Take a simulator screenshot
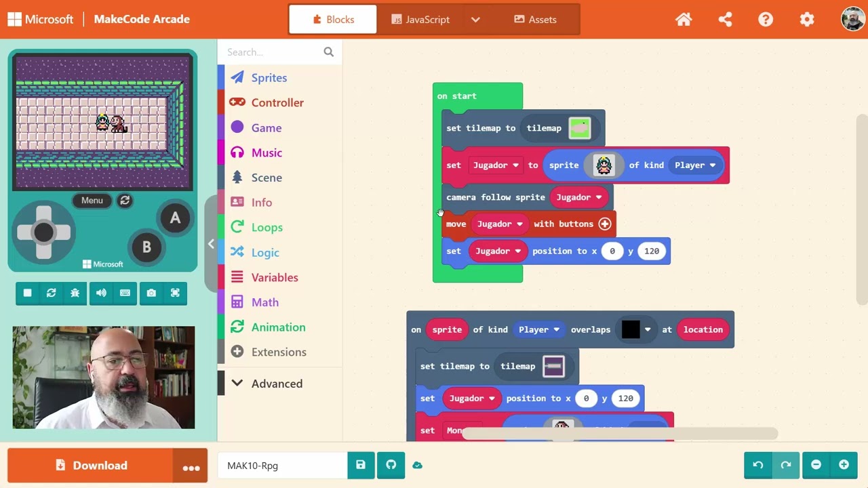 coord(151,293)
